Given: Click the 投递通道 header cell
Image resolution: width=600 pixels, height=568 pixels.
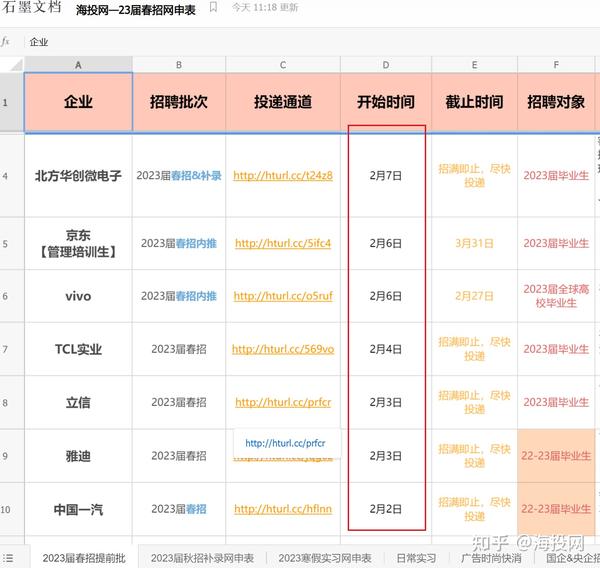Looking at the screenshot, I should click(x=283, y=102).
